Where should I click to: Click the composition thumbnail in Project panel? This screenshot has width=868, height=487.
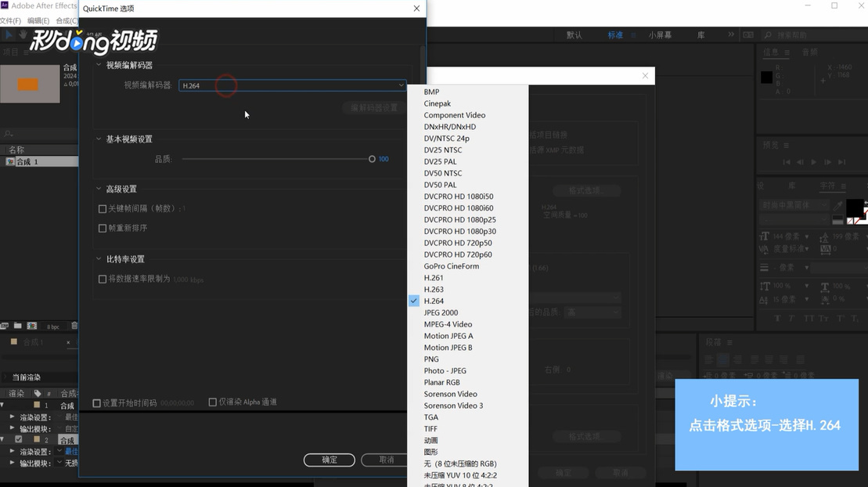(x=30, y=84)
